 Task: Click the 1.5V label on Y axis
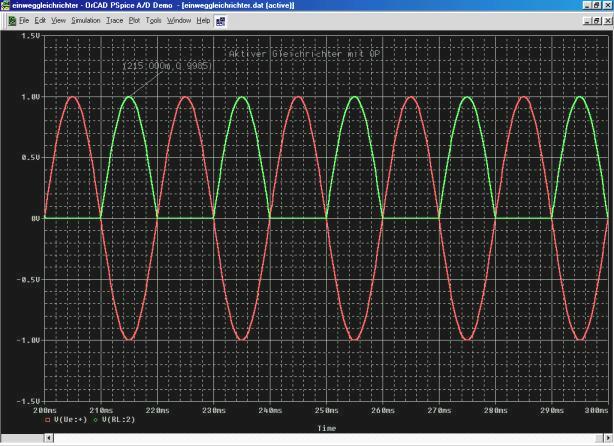(31, 36)
